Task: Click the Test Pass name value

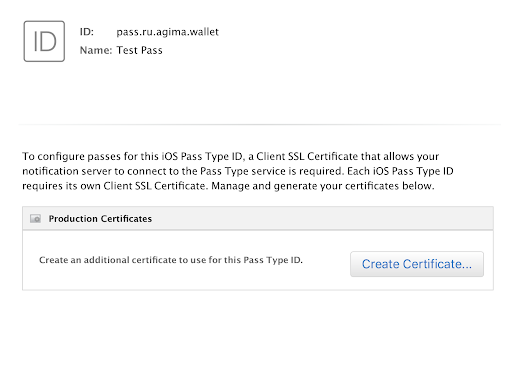Action: [x=139, y=50]
